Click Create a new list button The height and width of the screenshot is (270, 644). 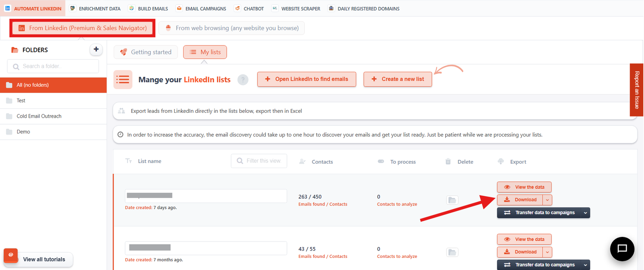pos(398,79)
